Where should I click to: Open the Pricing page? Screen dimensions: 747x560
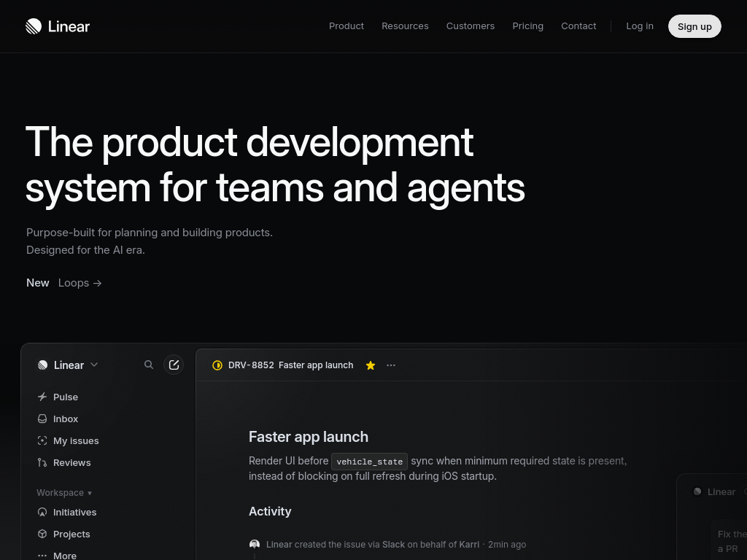[528, 26]
